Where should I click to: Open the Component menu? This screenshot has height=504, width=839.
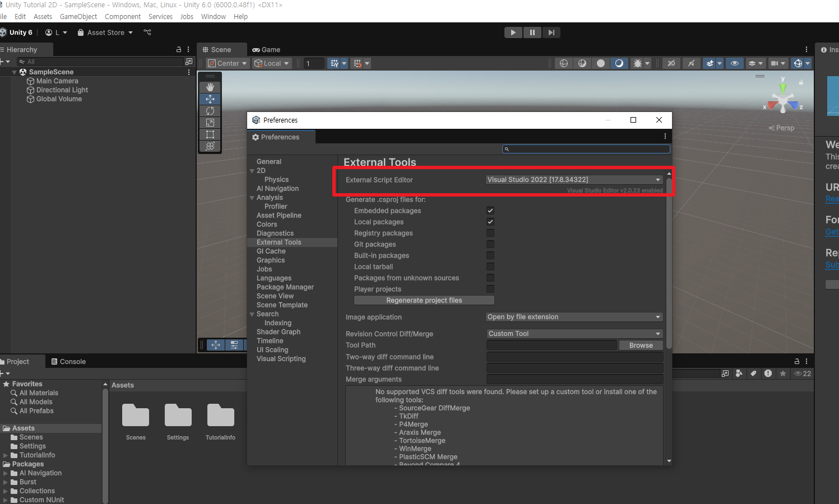(123, 17)
